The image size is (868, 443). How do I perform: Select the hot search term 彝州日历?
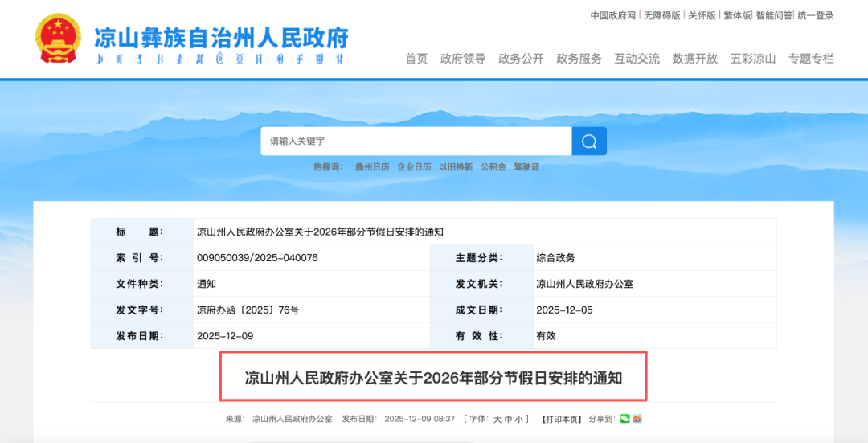(x=372, y=166)
